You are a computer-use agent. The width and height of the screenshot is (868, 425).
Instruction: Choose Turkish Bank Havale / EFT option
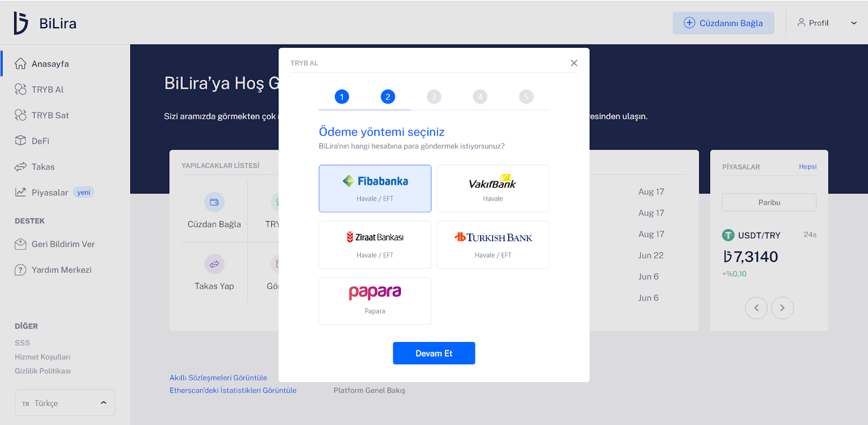pos(493,245)
